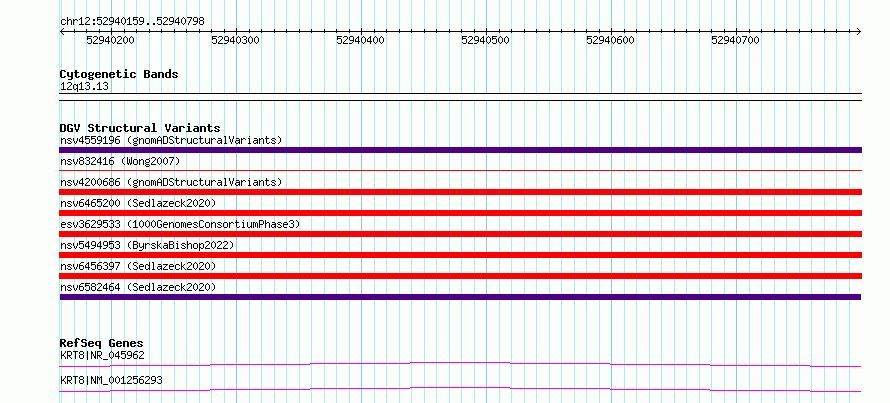
Task: Click the nsv6582464 (Sedlazeck2020) label
Action: point(138,287)
